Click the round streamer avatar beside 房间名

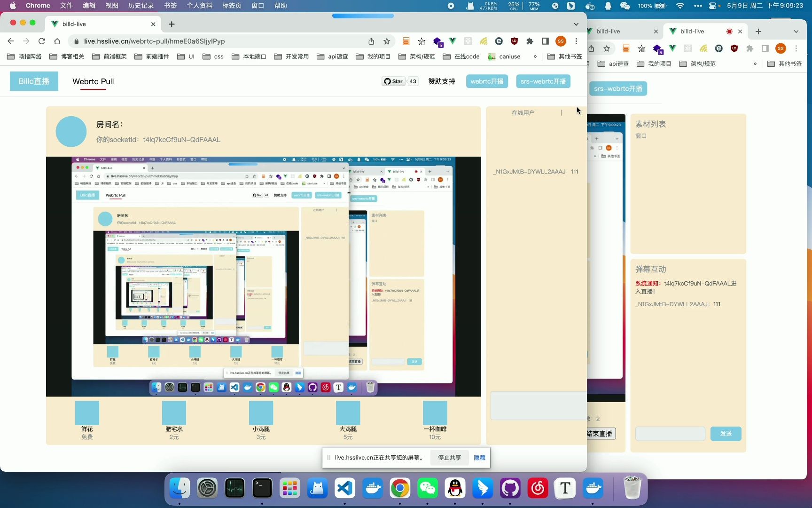point(71,132)
